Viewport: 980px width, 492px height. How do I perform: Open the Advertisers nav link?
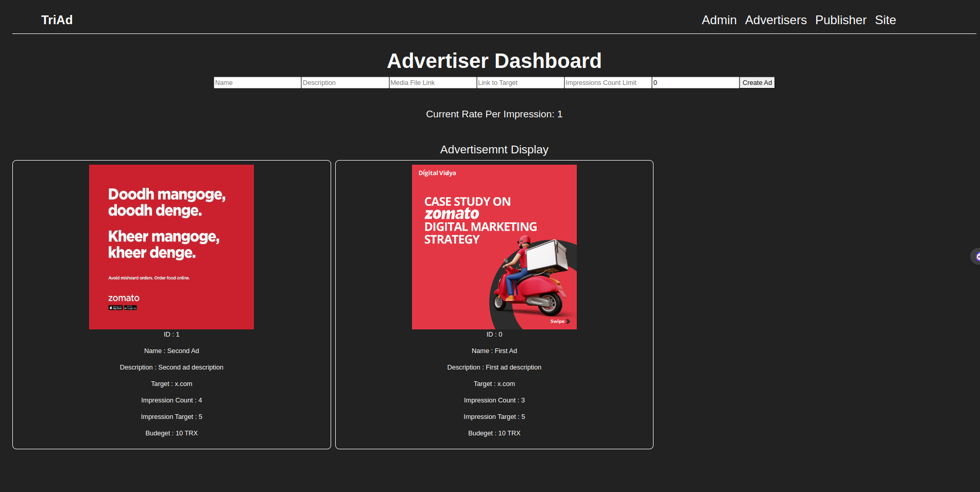776,20
